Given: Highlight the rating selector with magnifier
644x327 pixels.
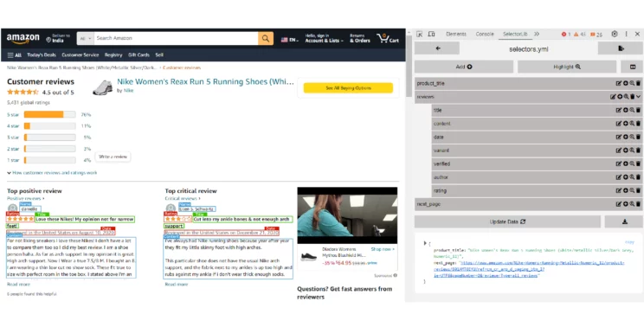Looking at the screenshot, I should coord(632,190).
